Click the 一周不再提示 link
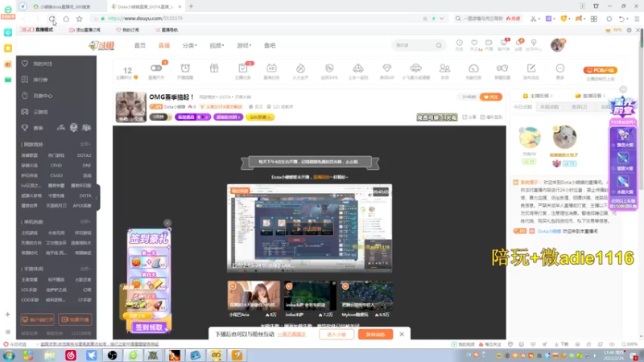 pyautogui.click(x=291, y=335)
